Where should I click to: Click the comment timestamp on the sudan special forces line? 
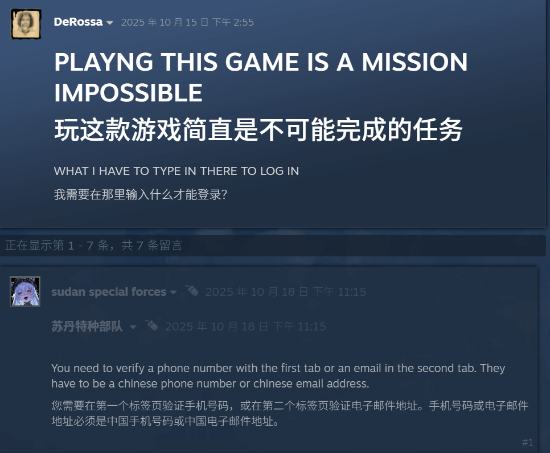(x=286, y=292)
